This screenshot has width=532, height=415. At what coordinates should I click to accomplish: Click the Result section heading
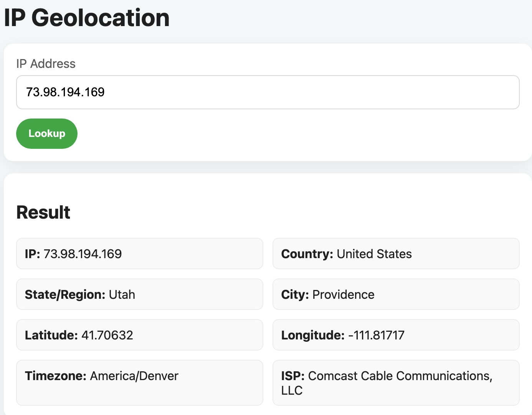pyautogui.click(x=43, y=212)
